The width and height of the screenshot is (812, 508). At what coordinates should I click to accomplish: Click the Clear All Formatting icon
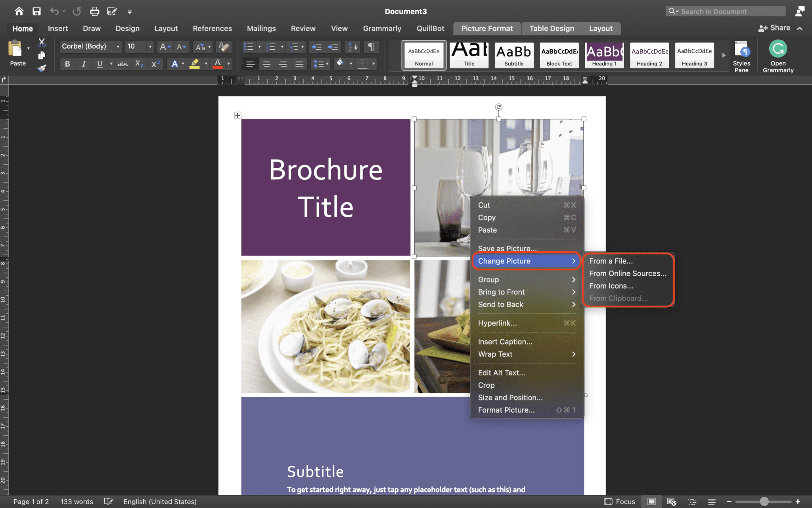(x=223, y=47)
